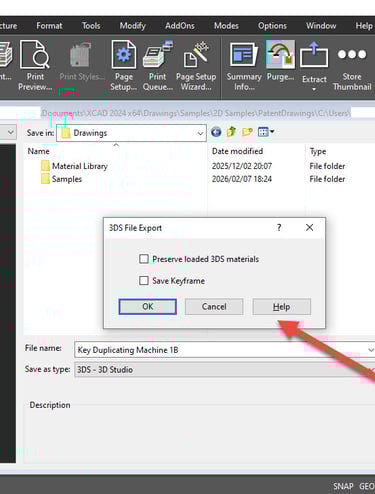Click the greyed Print Styles icon
This screenshot has height=494, width=375.
tap(81, 55)
